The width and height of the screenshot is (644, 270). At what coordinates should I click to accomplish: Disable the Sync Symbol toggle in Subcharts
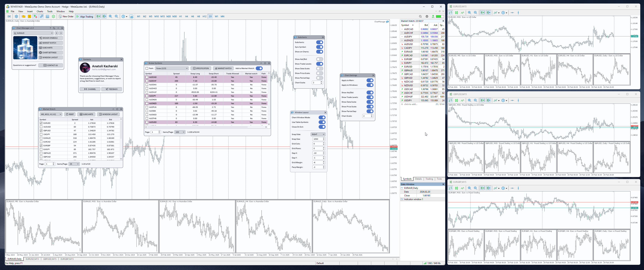pos(320,47)
